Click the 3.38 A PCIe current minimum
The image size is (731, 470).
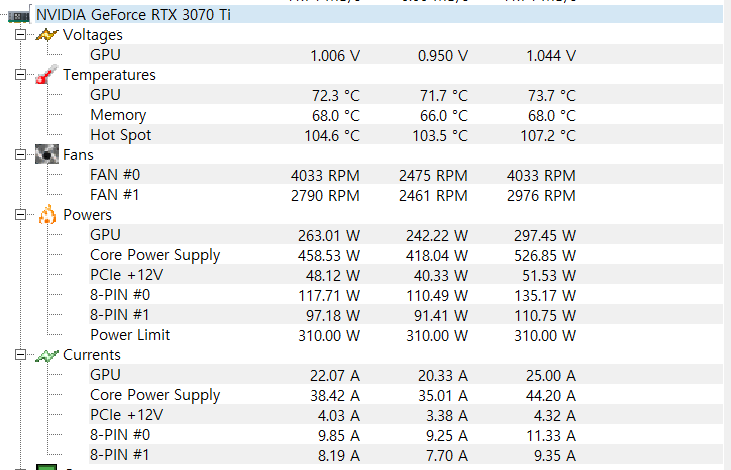pos(447,416)
